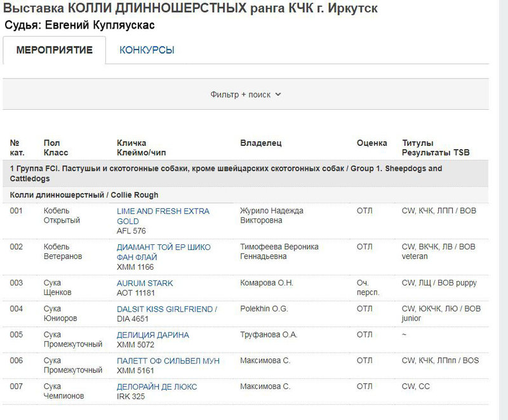The image size is (508, 420).
Task: Open ДИАМАНТ ТОЙ ЕР ШИКО ФАН ФЛАЙ entry
Action: (x=164, y=252)
